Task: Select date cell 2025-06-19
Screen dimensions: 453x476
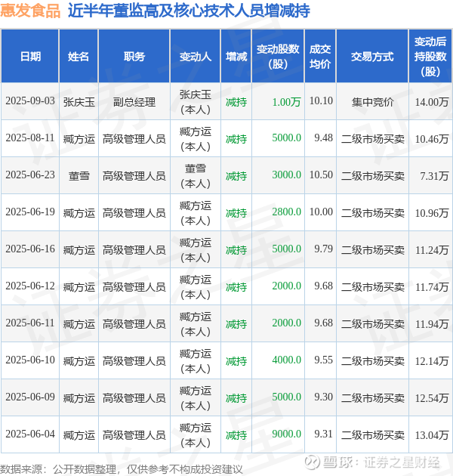Action: 30,212
